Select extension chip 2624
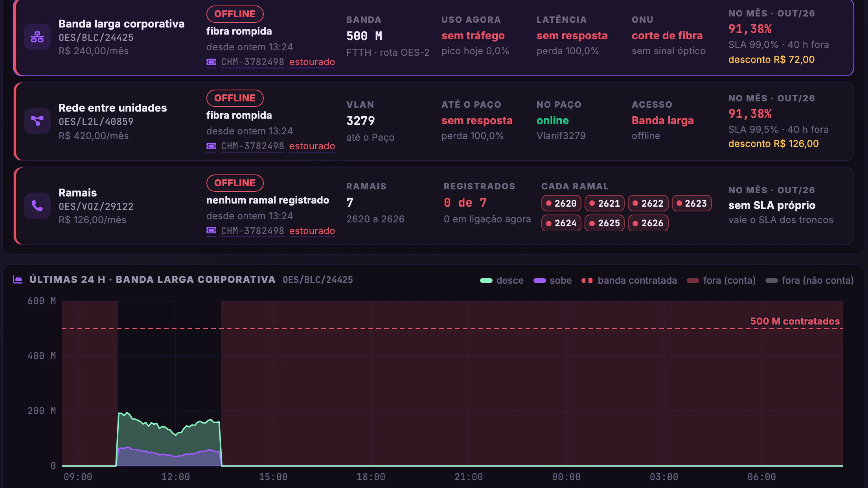This screenshot has width=868, height=488. tap(561, 223)
